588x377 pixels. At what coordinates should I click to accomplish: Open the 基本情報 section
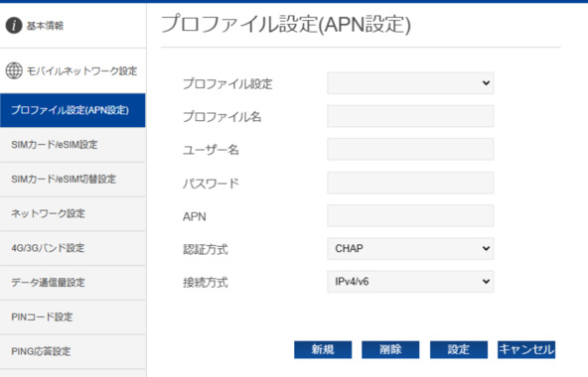pyautogui.click(x=73, y=26)
